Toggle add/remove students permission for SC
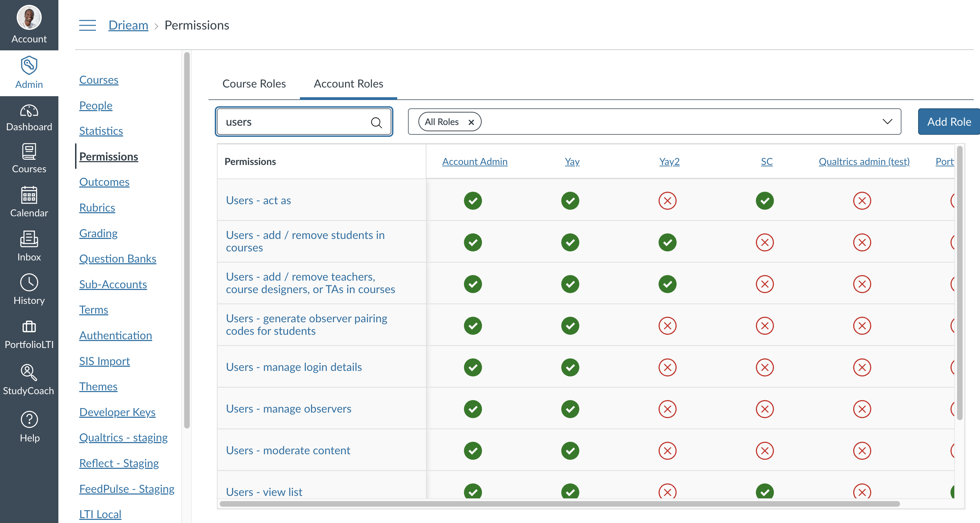 (765, 242)
